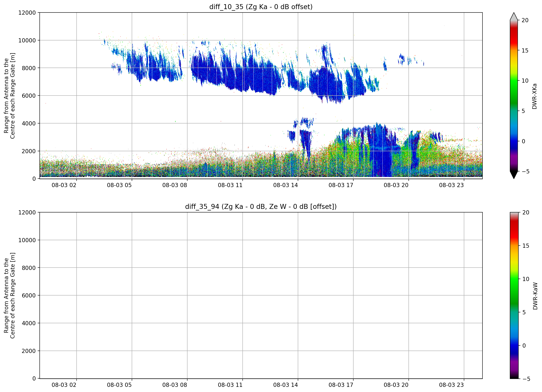This screenshot has height=392, width=542.
Task: Select the green 10 level on DWR-KaW colorbar
Action: coord(514,279)
